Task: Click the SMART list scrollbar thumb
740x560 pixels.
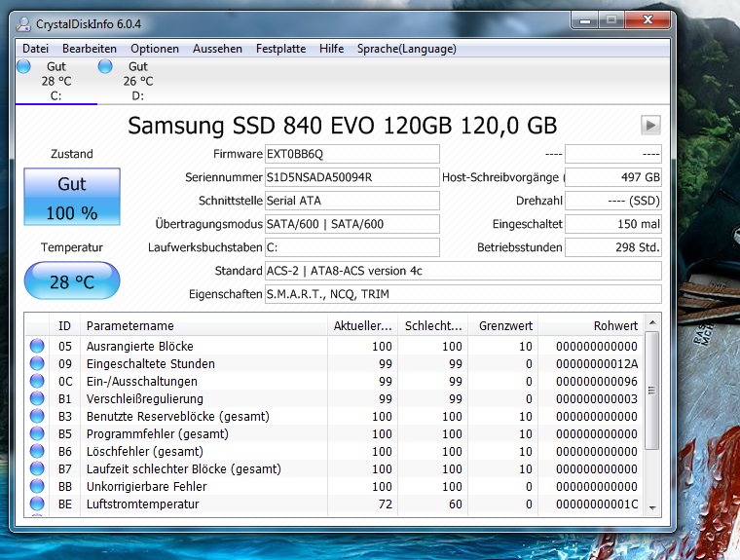Action: click(x=652, y=391)
